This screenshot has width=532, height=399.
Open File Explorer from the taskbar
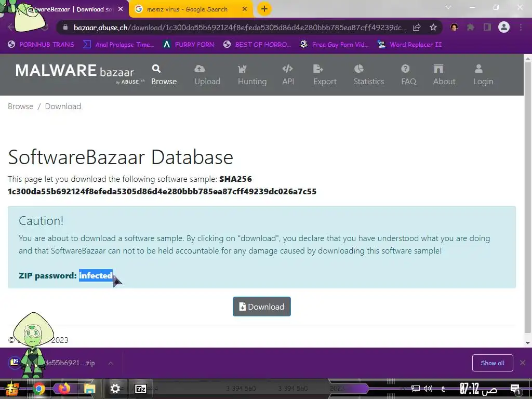click(x=89, y=389)
